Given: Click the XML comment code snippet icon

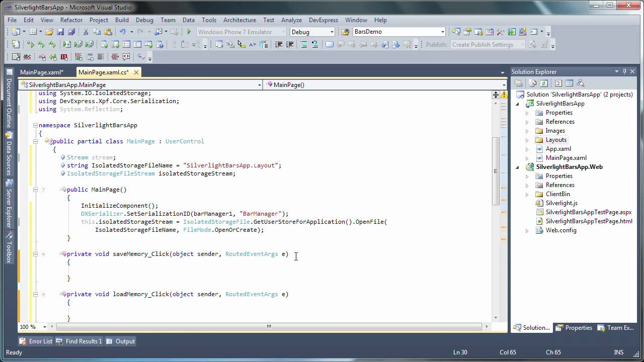Looking at the screenshot, I should 126,57.
